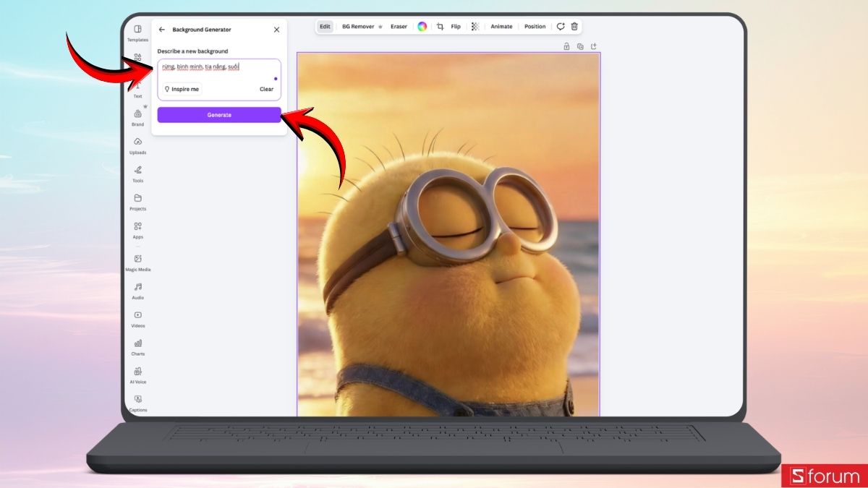The height and width of the screenshot is (488, 868).
Task: Open the color wheel picker
Action: click(422, 26)
